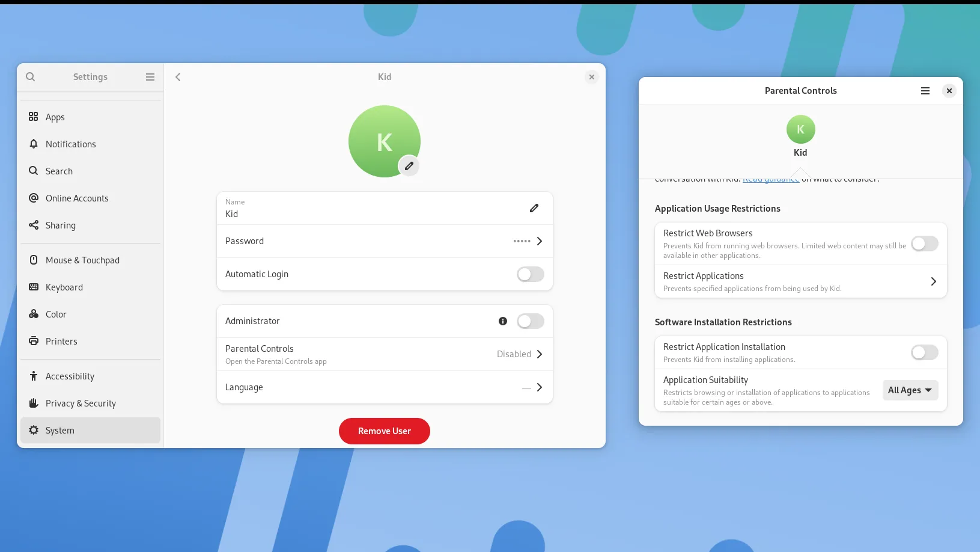Click the Mouse & Touchpad icon

pos(34,260)
